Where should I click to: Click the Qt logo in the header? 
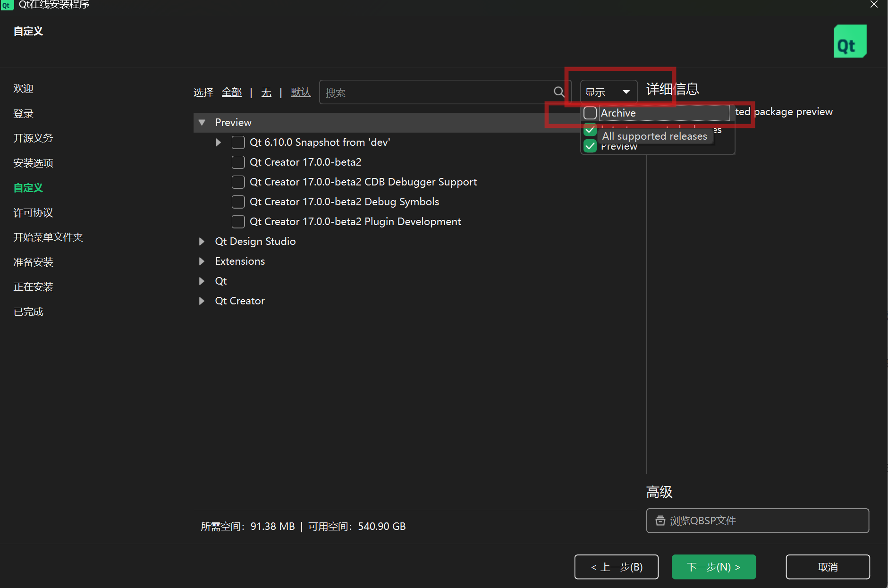850,41
